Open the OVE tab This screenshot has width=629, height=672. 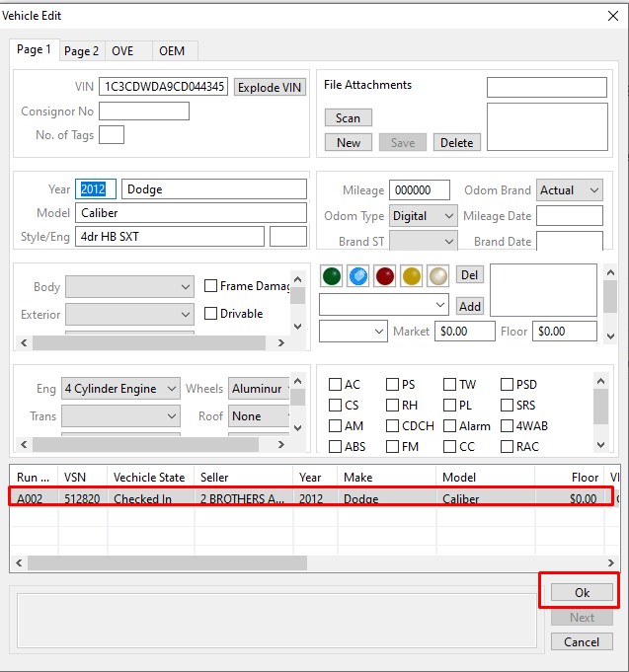(122, 51)
